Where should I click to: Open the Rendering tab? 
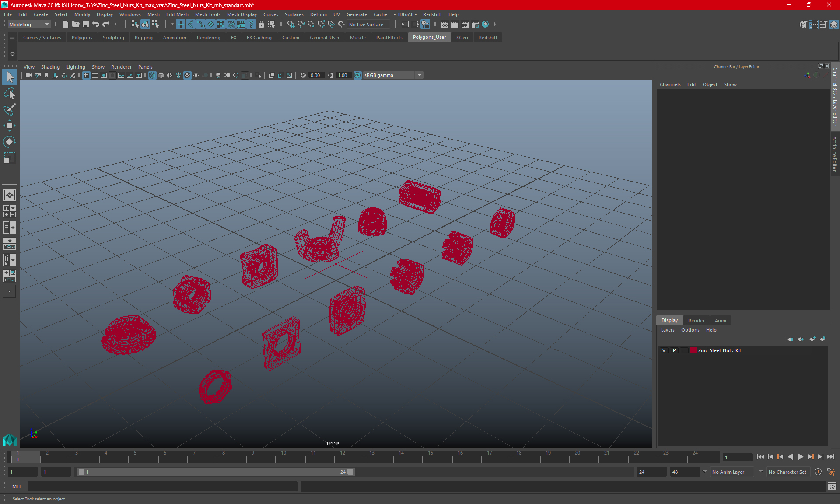pyautogui.click(x=208, y=37)
